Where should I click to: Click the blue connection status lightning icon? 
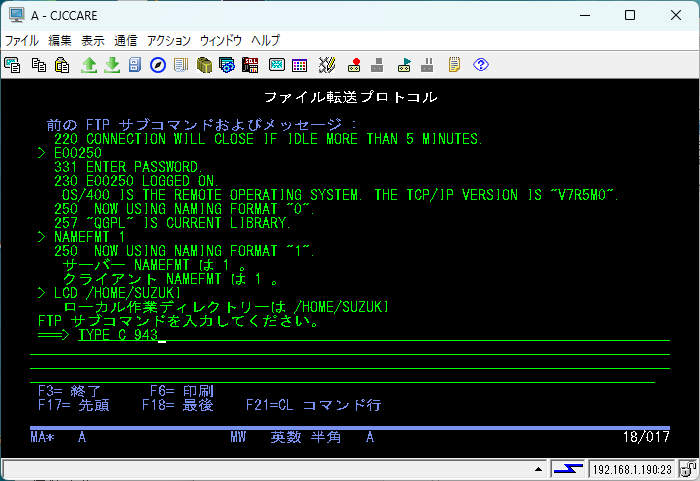[x=568, y=469]
